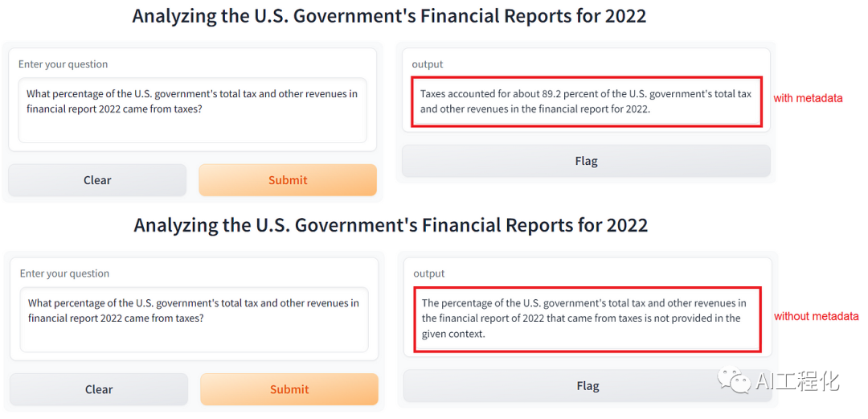Focus the question textbox in the with-metadata demo

click(192, 110)
